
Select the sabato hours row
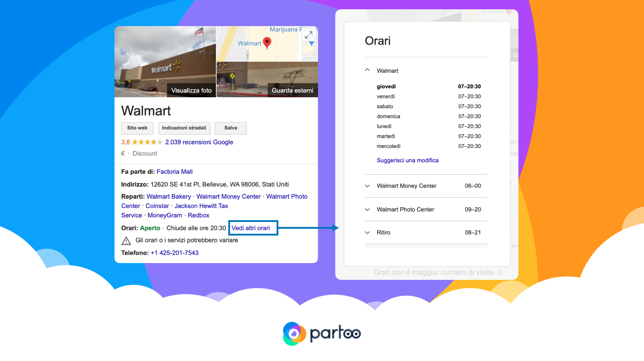pyautogui.click(x=429, y=107)
